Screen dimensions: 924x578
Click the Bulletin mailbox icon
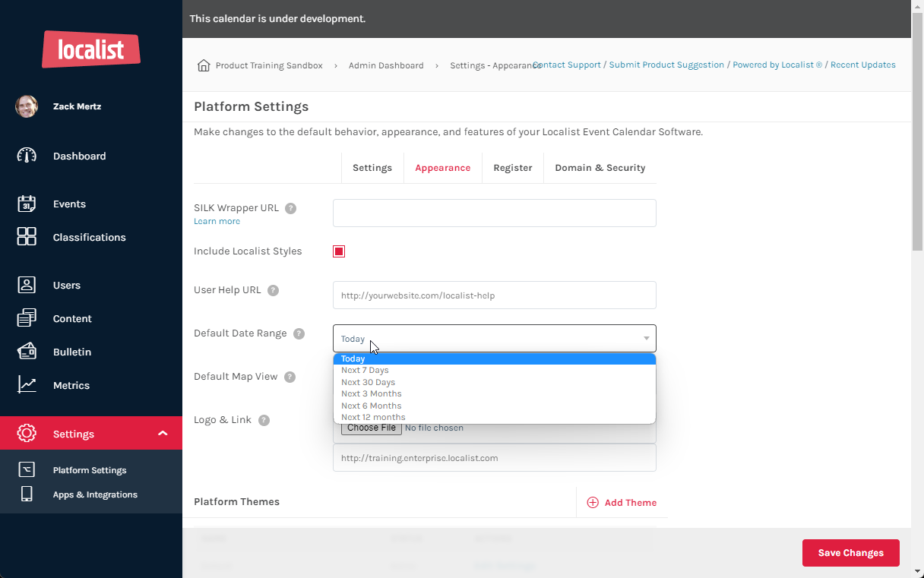tap(27, 352)
